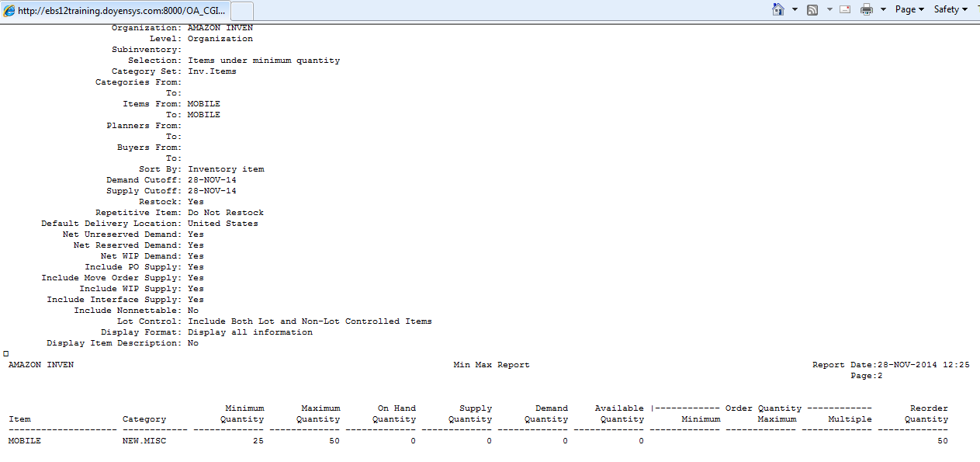This screenshot has height=462, width=980.
Task: Click the NEW.MISC category value
Action: pos(144,441)
